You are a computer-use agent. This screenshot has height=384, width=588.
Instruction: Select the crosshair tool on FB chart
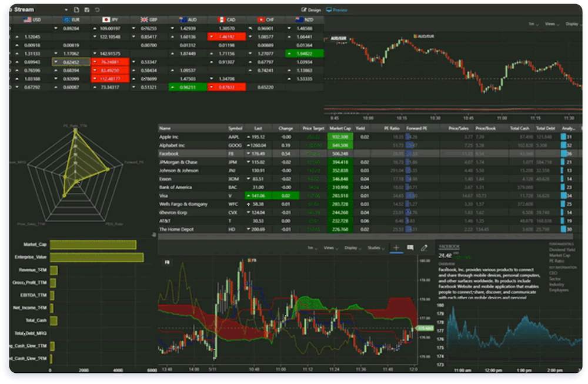396,248
